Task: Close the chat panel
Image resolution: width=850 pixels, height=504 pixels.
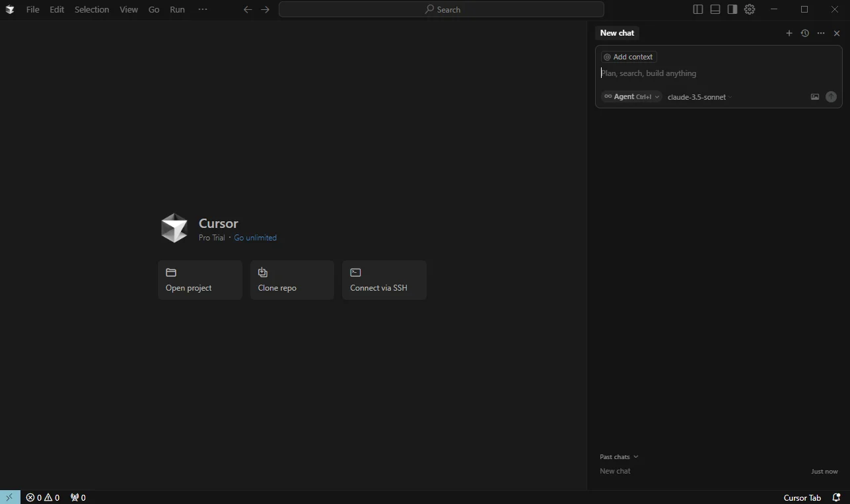Action: tap(837, 33)
